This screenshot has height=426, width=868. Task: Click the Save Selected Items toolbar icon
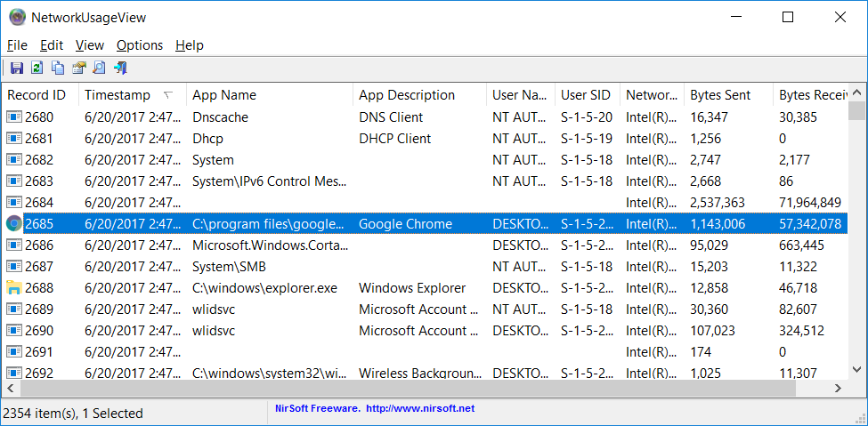point(16,68)
